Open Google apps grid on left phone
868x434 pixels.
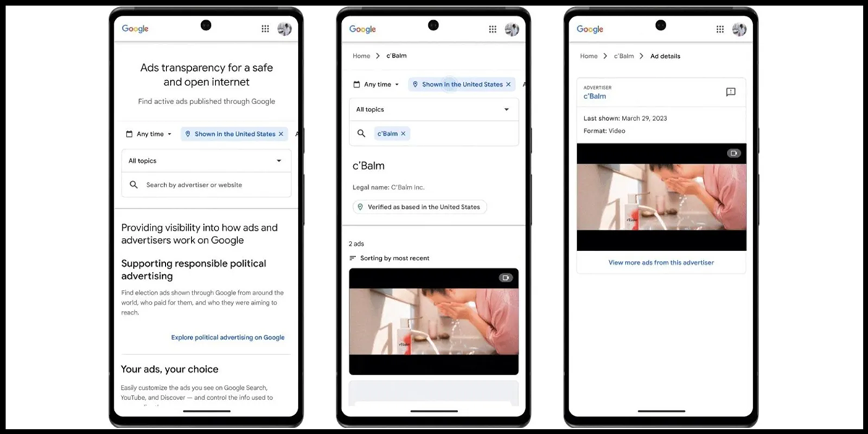point(265,29)
